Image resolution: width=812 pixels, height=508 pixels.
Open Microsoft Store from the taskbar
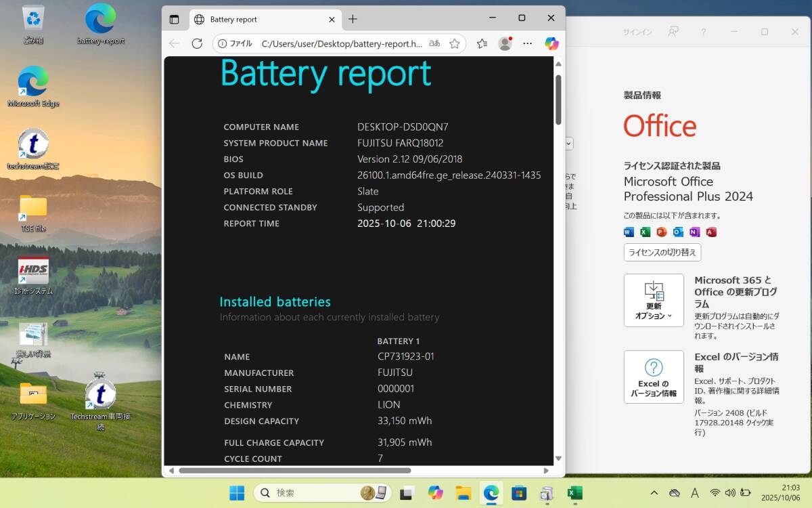519,493
